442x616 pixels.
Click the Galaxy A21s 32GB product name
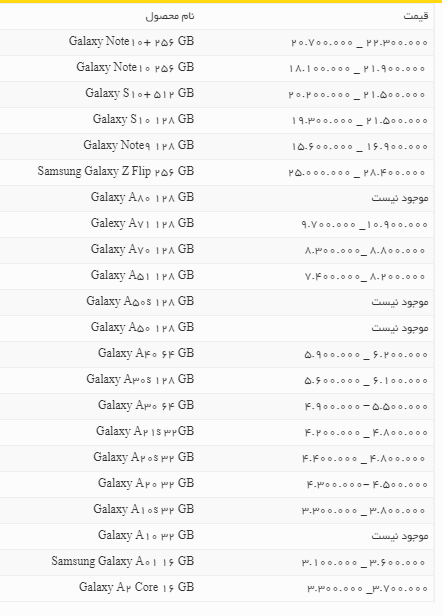coord(145,431)
